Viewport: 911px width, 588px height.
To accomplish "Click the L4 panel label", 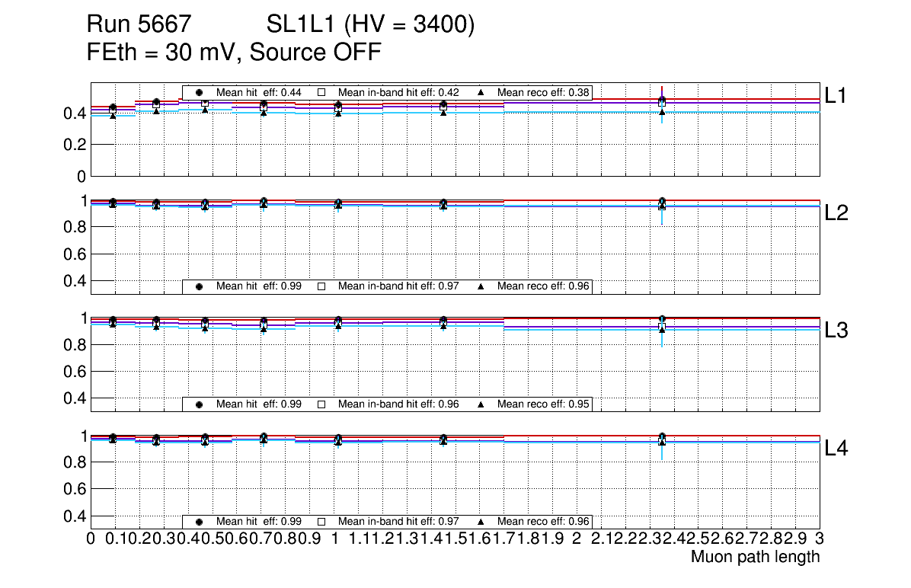I will (x=836, y=449).
